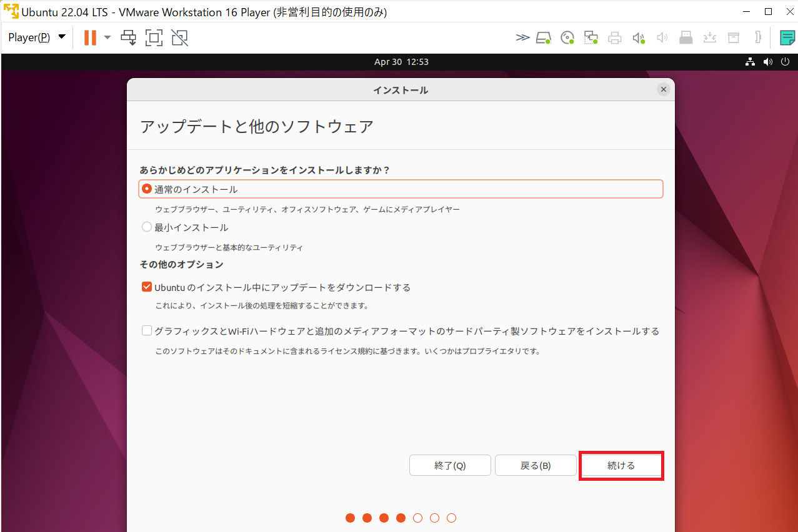Open the green notes panel icon

coord(787,37)
